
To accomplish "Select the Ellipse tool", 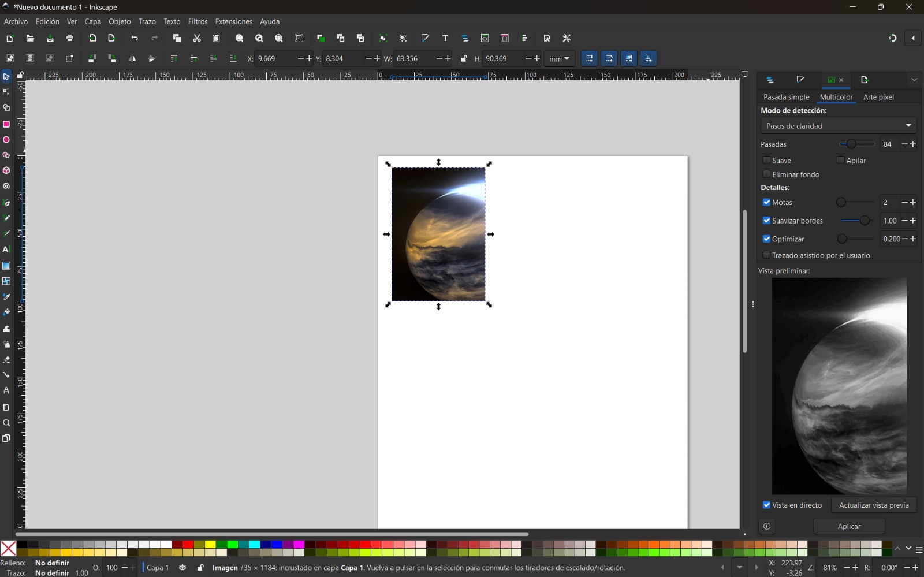I will [x=6, y=140].
